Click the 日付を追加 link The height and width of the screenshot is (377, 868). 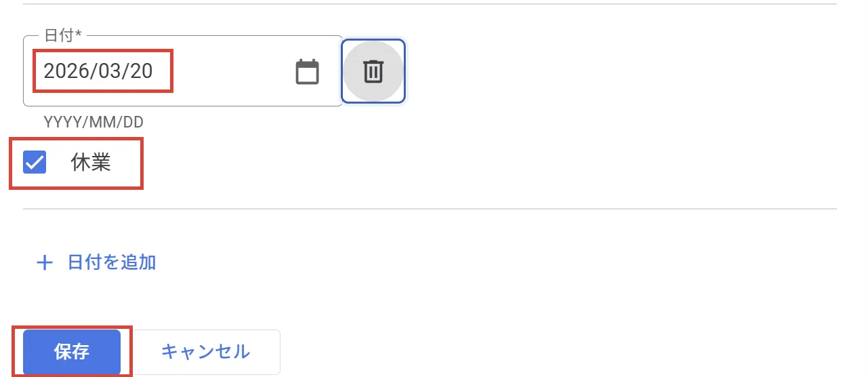[112, 262]
